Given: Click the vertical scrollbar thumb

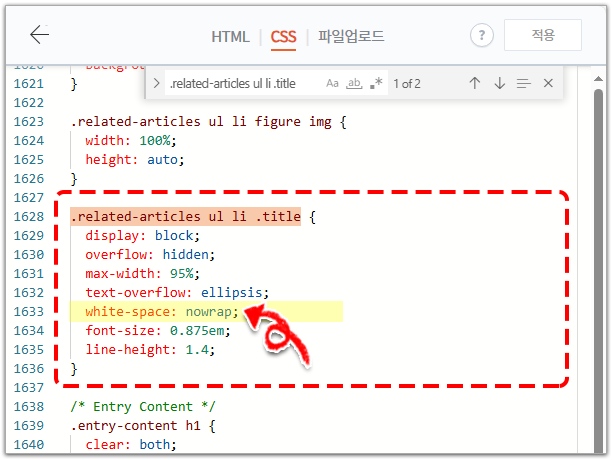Looking at the screenshot, I should (x=598, y=269).
